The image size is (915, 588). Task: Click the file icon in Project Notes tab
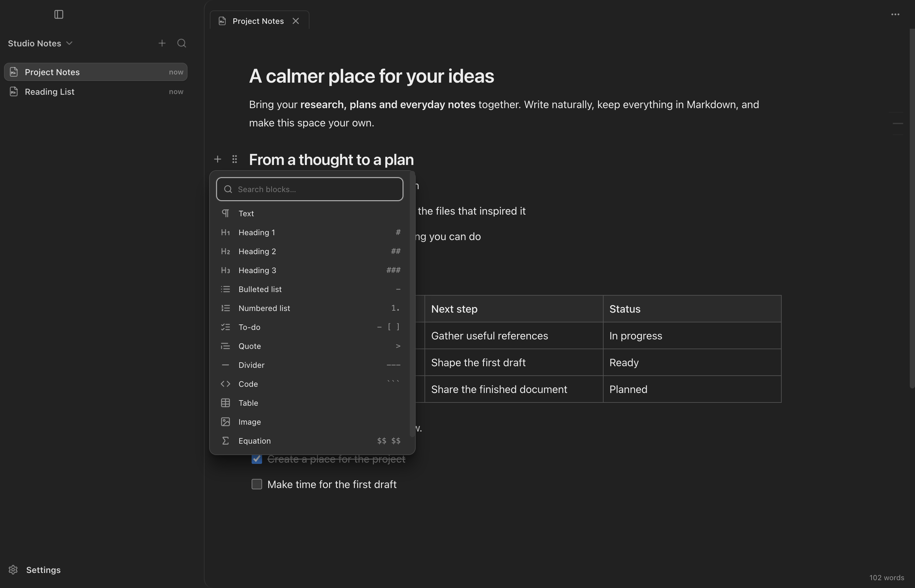click(222, 21)
